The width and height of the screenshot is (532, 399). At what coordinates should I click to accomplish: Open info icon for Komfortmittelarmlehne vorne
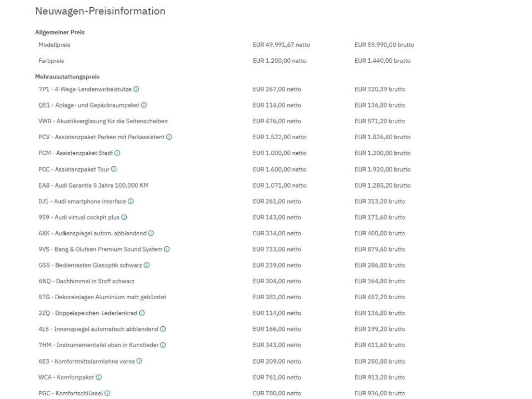[x=139, y=361]
